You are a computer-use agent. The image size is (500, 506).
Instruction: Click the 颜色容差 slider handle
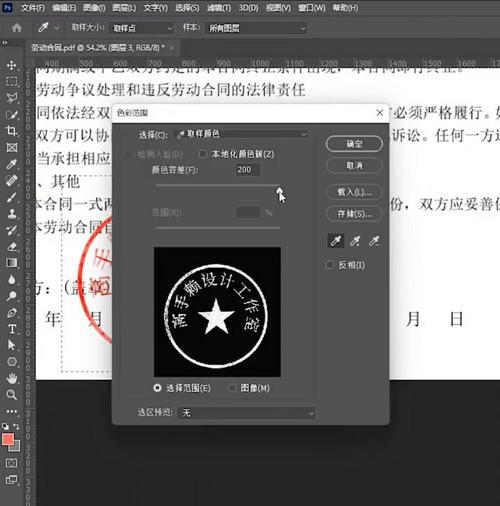(x=279, y=191)
